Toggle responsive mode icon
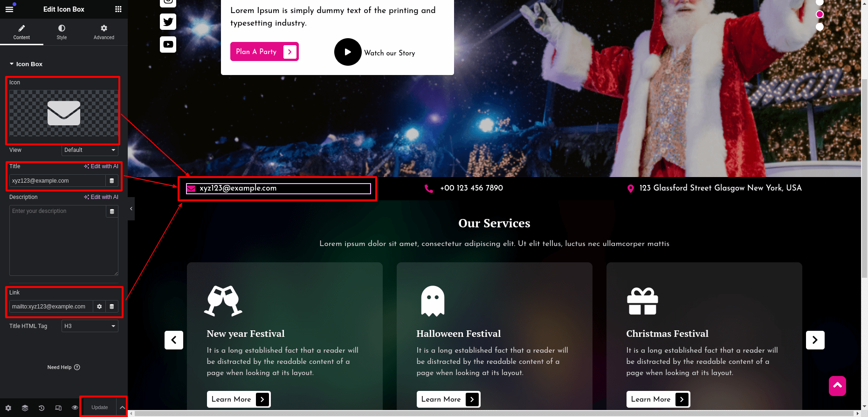The image size is (868, 417). pos(58,408)
